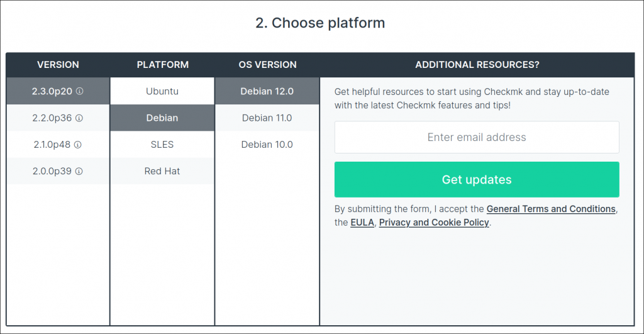This screenshot has width=644, height=334.
Task: Open the EULA link
Action: [362, 223]
